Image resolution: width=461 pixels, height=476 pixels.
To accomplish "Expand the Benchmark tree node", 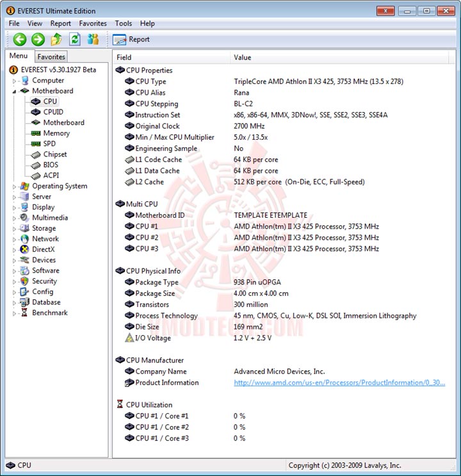I will tap(14, 313).
